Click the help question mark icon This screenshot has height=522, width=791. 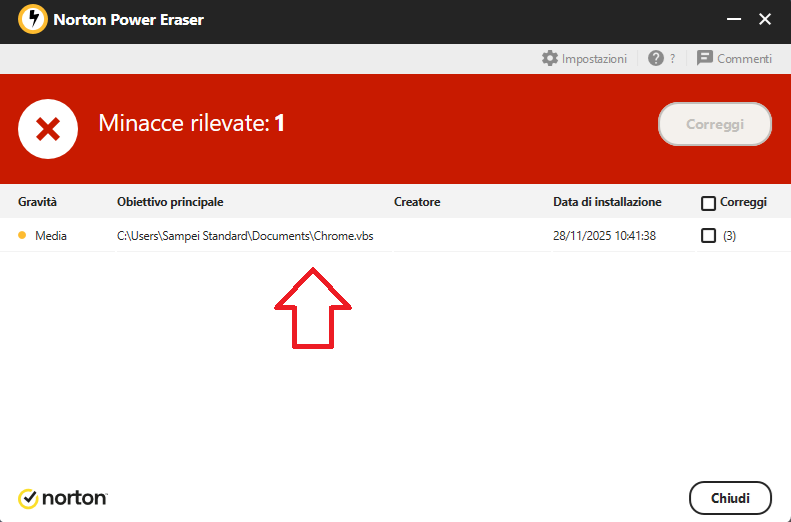point(656,59)
